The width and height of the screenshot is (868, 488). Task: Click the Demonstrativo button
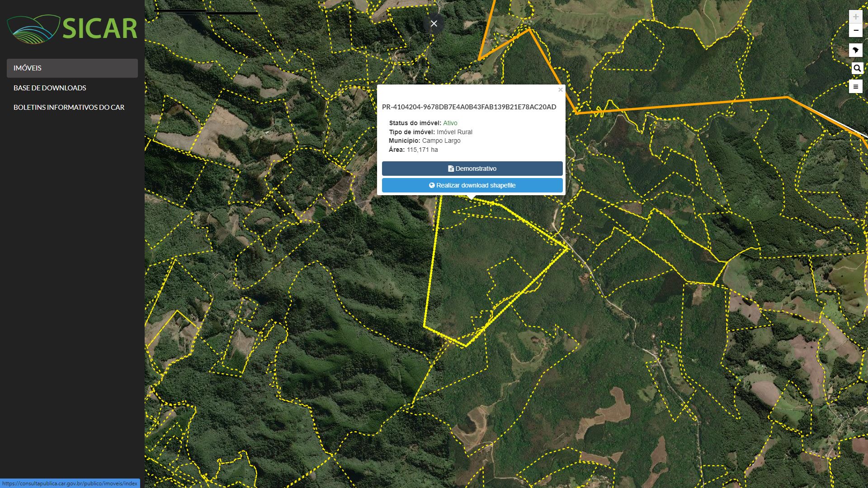[472, 169]
